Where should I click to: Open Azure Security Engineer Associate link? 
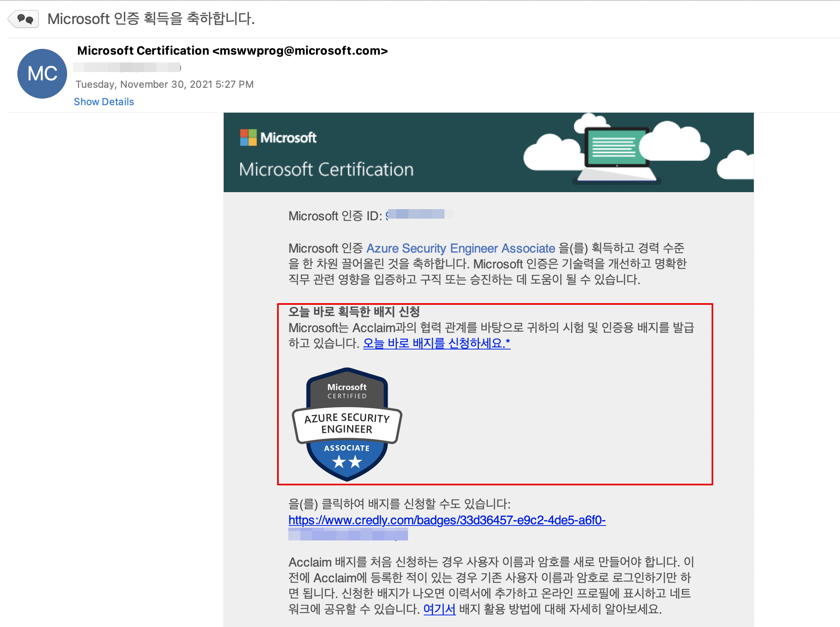(461, 248)
